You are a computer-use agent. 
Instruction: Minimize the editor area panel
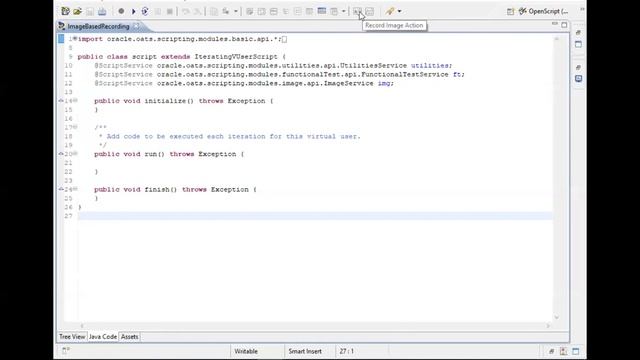pyautogui.click(x=554, y=24)
